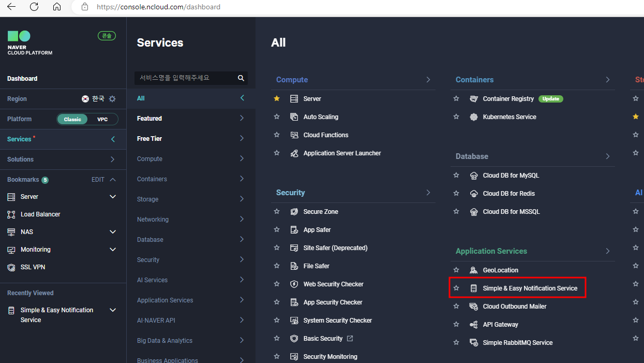Open Cloud DB for MSSQL service
The width and height of the screenshot is (644, 363).
[x=511, y=212]
